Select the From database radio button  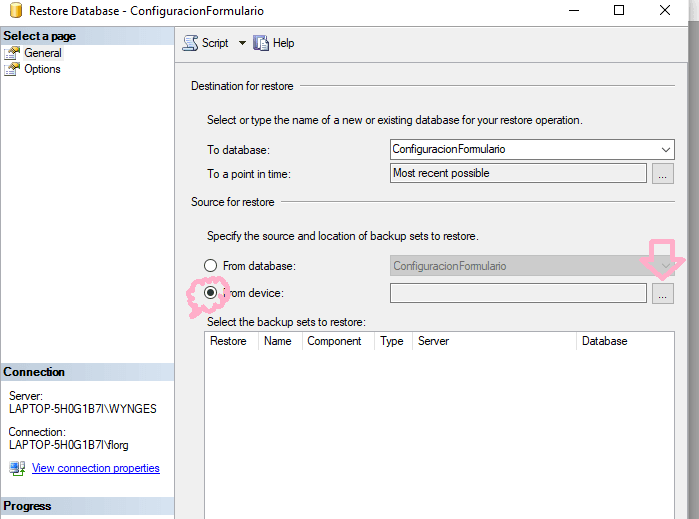(211, 266)
